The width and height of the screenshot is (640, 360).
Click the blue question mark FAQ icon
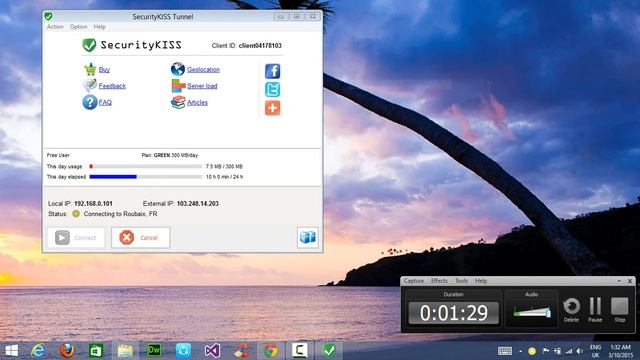(x=89, y=102)
